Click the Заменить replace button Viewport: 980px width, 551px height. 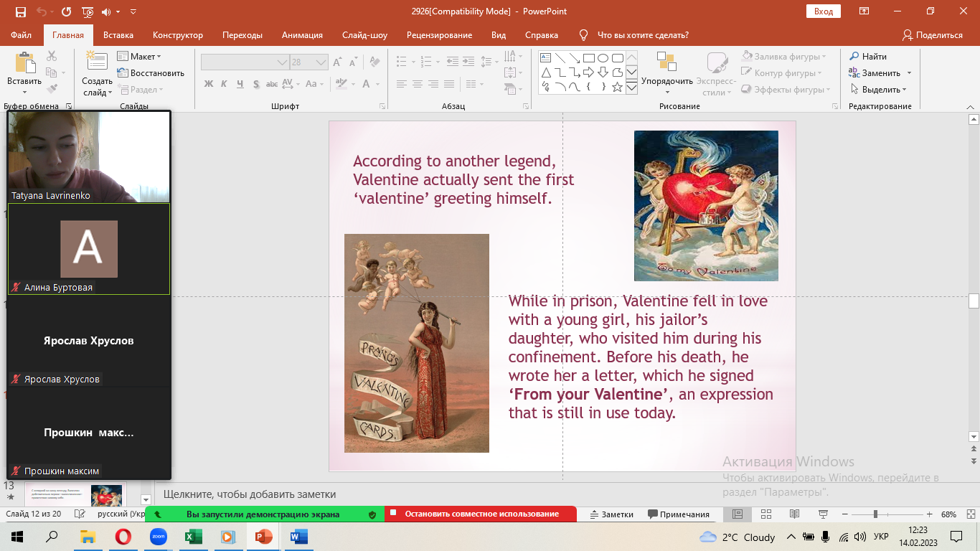(880, 73)
